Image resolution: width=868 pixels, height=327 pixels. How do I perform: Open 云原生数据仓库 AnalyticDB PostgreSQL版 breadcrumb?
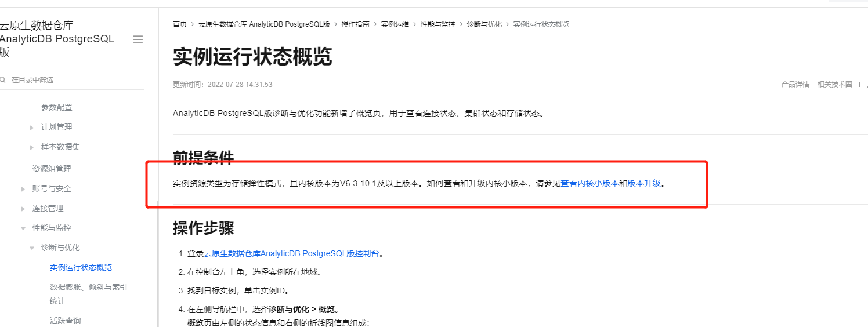[265, 24]
